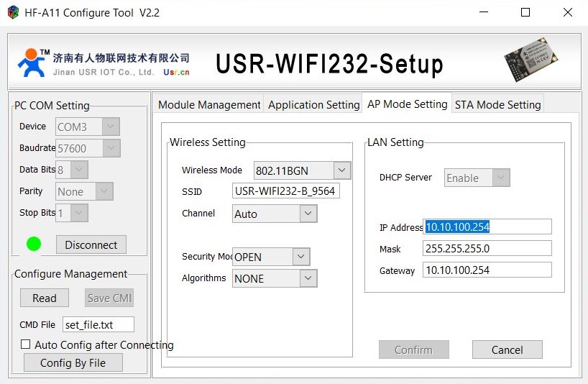The width and height of the screenshot is (588, 384).
Task: Switch to the Module Management tab
Action: 209,104
